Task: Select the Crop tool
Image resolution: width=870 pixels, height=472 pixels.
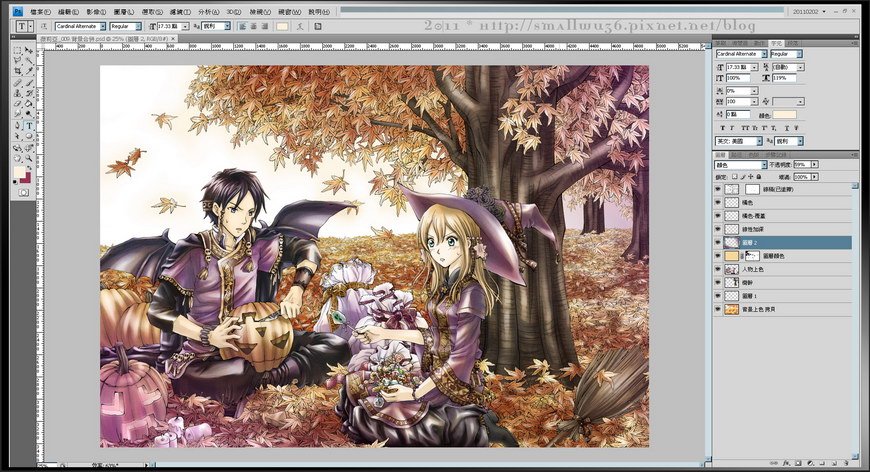Action: (18, 71)
